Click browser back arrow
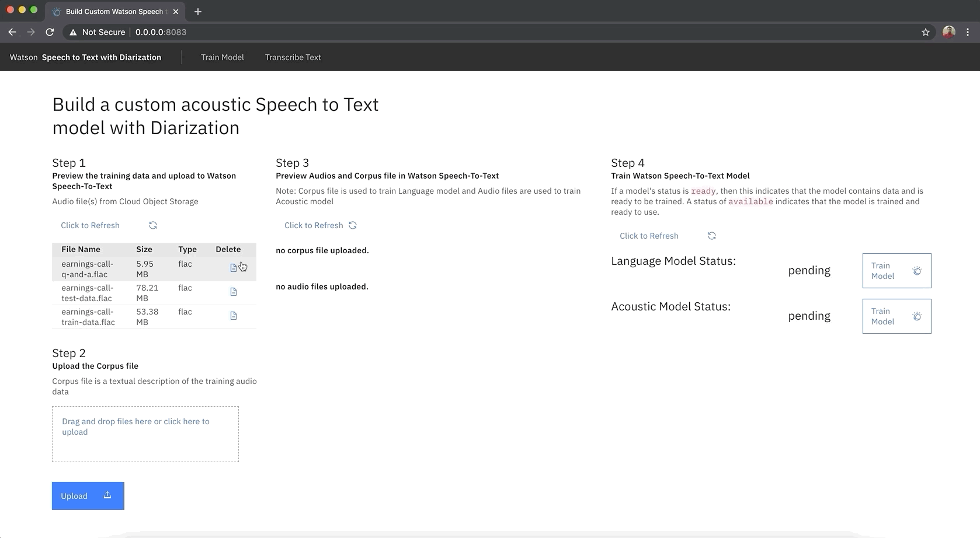The image size is (980, 538). click(x=12, y=32)
